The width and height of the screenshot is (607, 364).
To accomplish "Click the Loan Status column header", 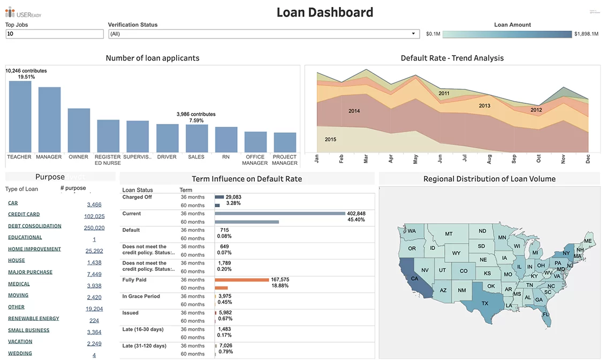I will [138, 190].
